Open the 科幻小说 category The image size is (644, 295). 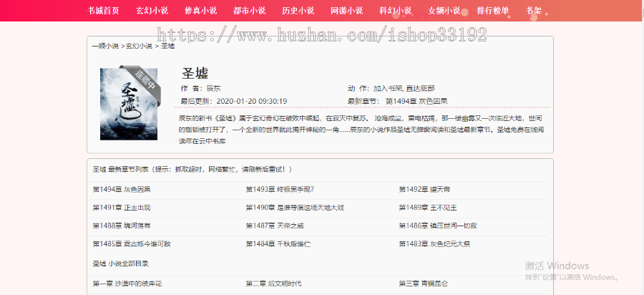(x=396, y=11)
